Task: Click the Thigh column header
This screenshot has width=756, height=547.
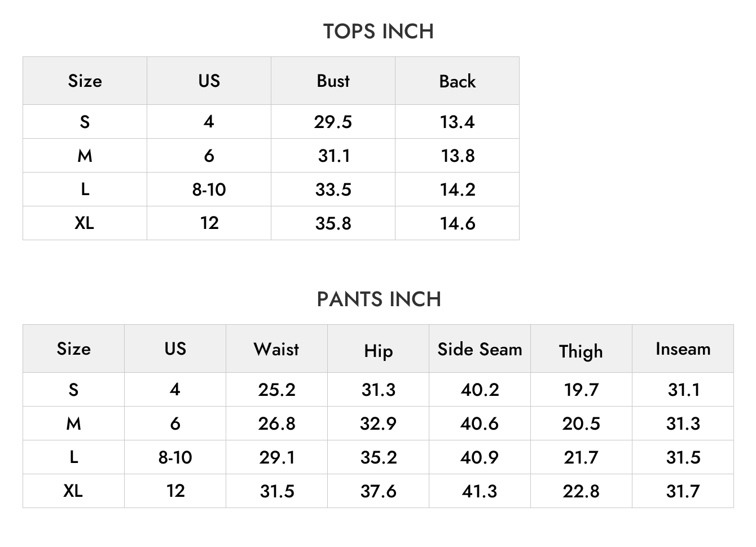Action: coord(581,351)
